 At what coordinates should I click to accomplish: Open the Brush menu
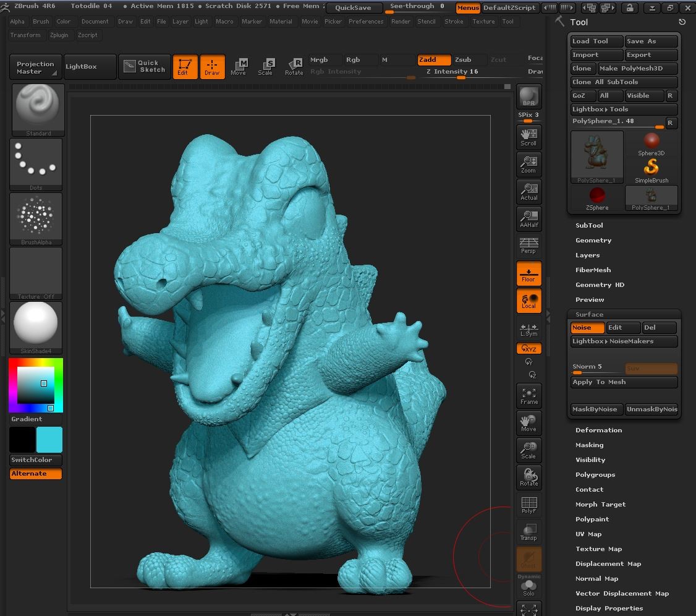click(x=41, y=21)
